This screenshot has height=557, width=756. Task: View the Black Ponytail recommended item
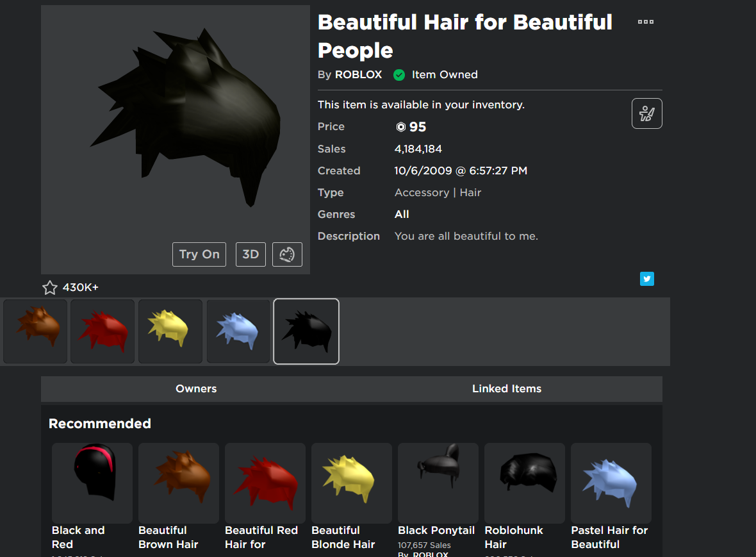tap(438, 483)
